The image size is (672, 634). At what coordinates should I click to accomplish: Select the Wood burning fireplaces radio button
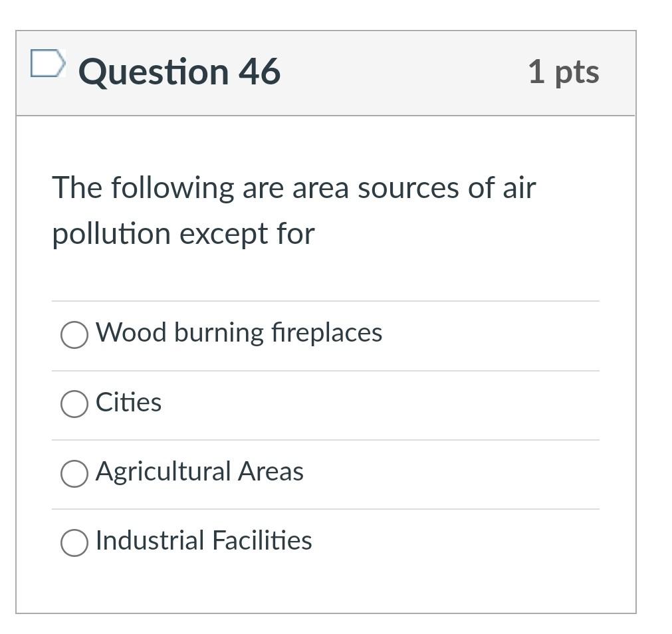point(74,334)
